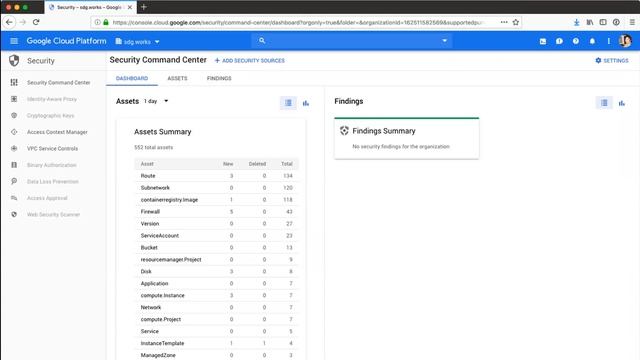Open the vertical dots utilities menu
Screen dimensions: 640x360
(x=609, y=41)
